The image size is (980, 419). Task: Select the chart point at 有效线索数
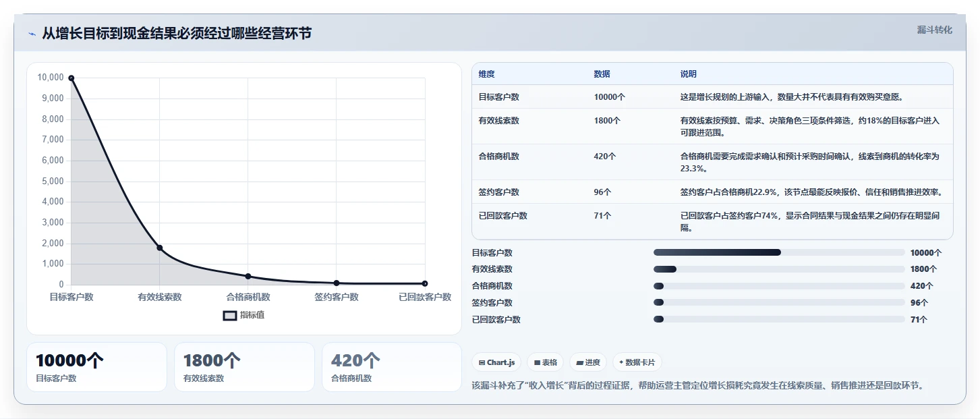tap(160, 248)
